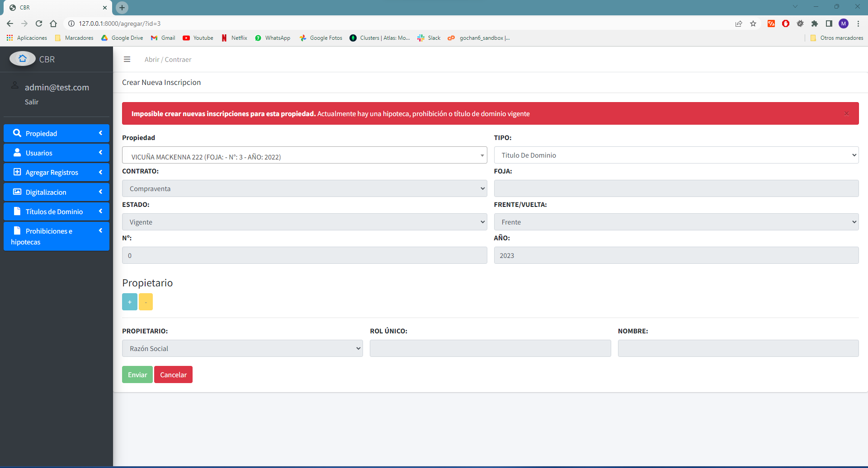868x468 pixels.
Task: Click the share page icon in address bar
Action: (x=739, y=23)
